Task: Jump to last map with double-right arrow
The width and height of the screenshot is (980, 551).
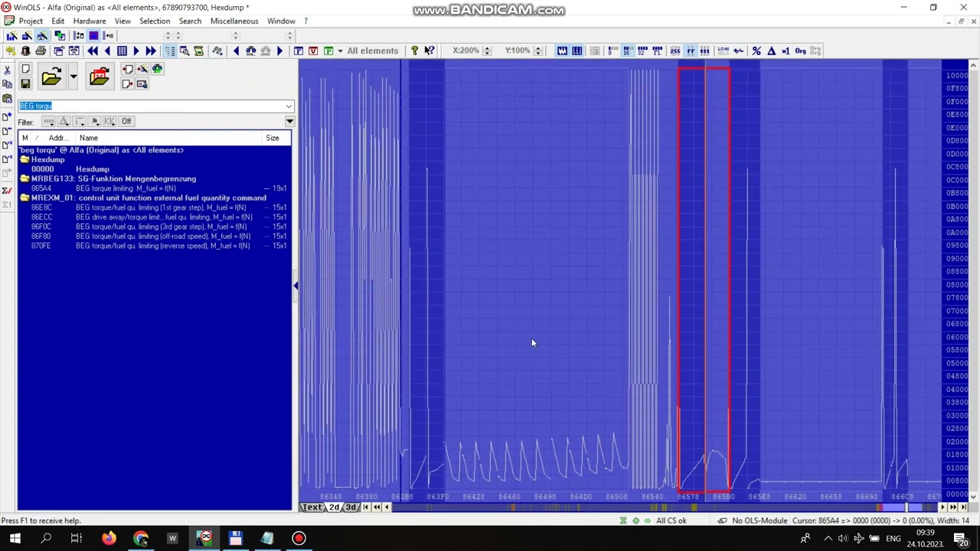Action: [151, 51]
